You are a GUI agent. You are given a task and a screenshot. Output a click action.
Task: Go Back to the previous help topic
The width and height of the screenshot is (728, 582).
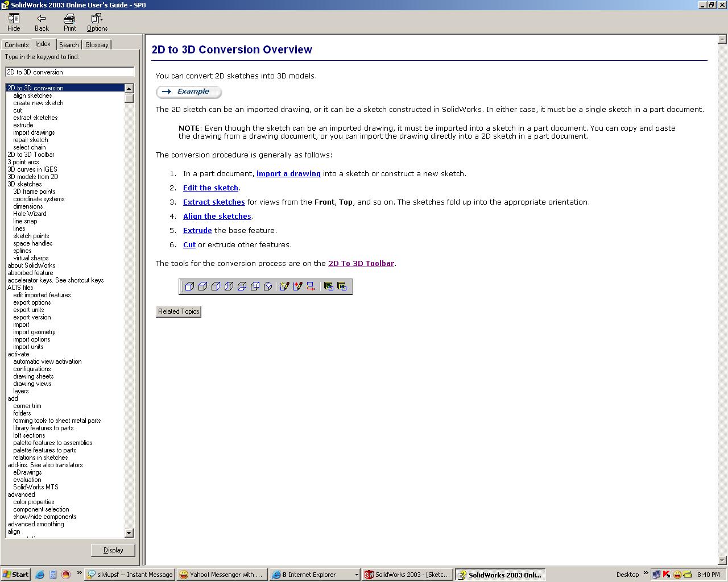(42, 23)
